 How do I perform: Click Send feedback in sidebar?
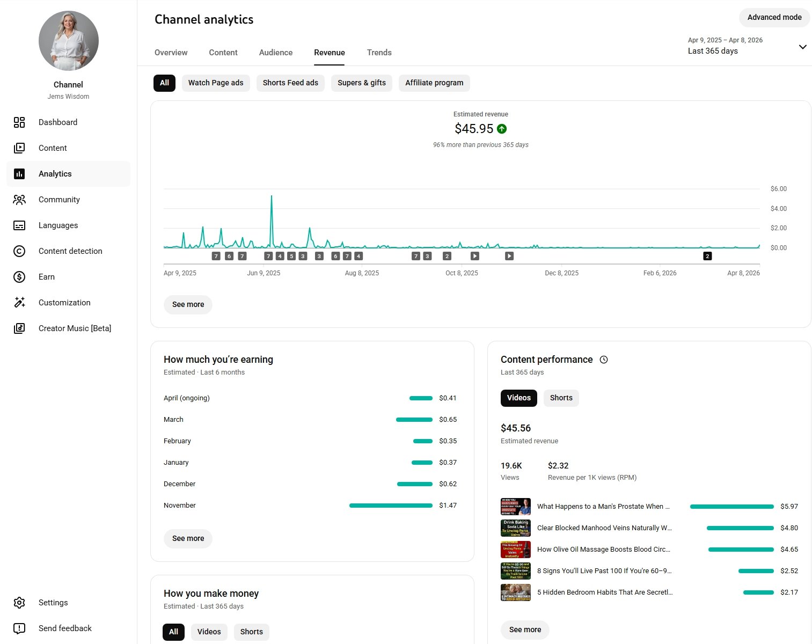(x=65, y=628)
